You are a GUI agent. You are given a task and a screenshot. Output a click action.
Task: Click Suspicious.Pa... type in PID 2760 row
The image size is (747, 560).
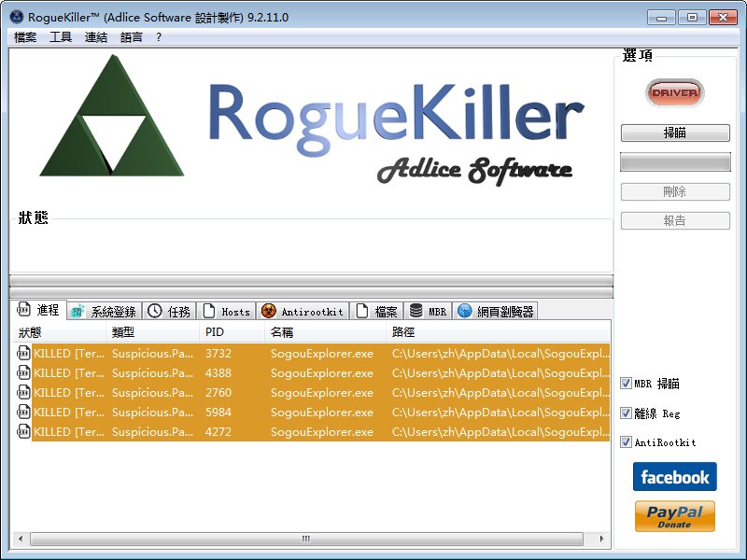[152, 392]
